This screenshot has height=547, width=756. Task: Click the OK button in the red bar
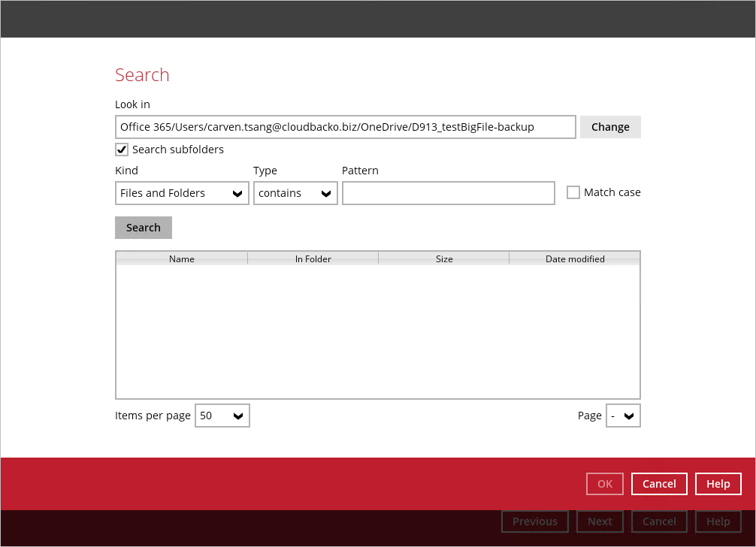tap(605, 484)
